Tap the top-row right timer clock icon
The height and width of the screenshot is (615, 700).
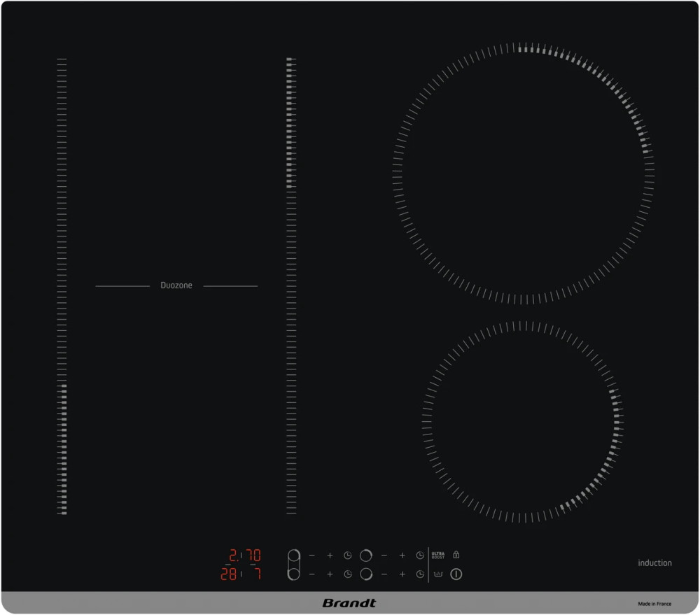click(420, 556)
